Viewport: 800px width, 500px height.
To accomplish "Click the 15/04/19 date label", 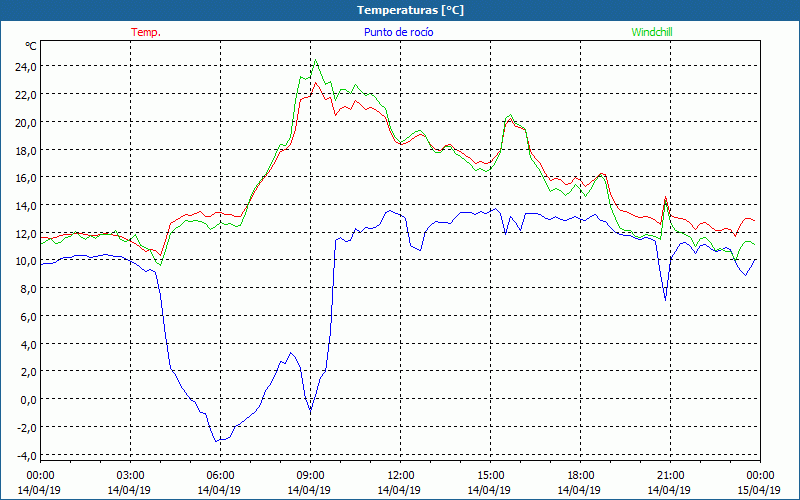I will [759, 490].
